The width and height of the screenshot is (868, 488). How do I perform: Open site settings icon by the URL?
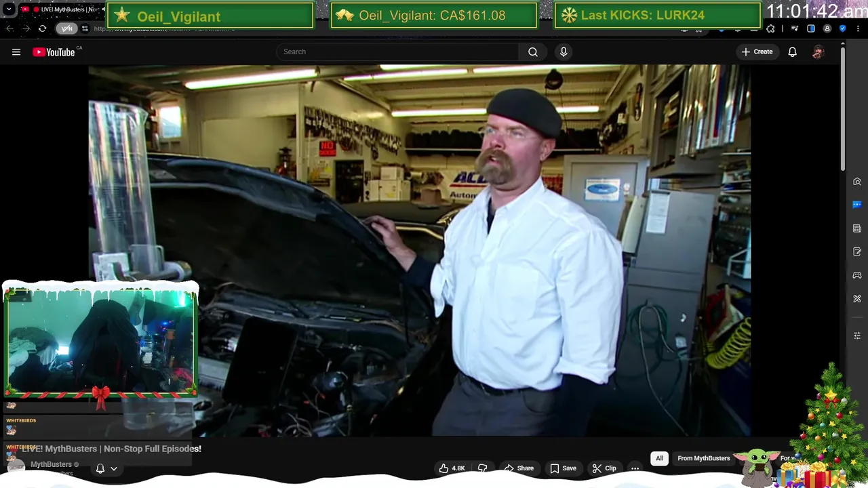(85, 28)
